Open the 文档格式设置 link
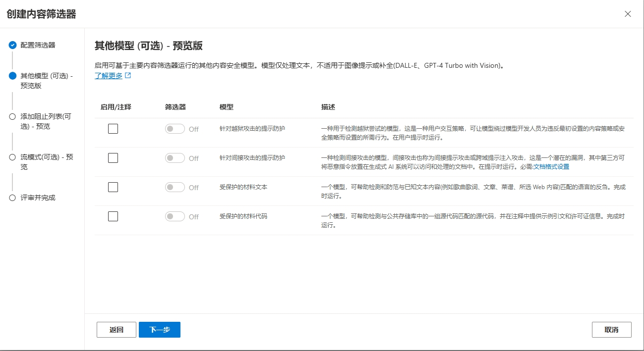The height and width of the screenshot is (351, 644). 551,167
